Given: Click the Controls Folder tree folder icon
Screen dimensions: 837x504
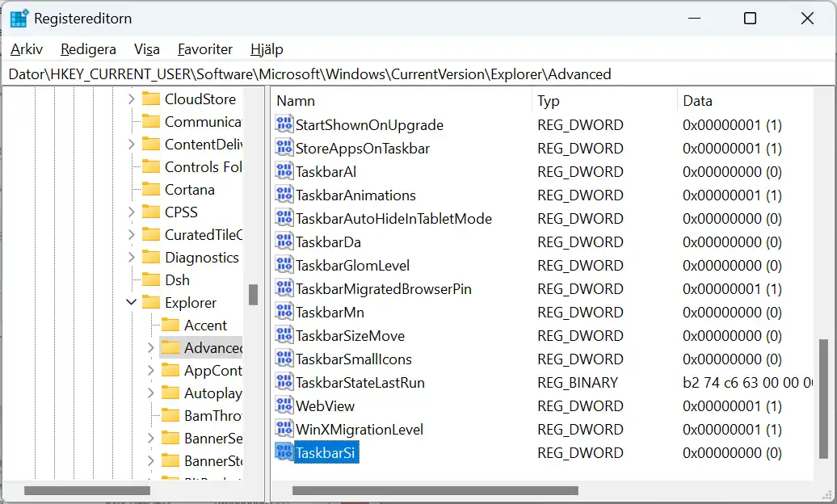Looking at the screenshot, I should tap(151, 166).
